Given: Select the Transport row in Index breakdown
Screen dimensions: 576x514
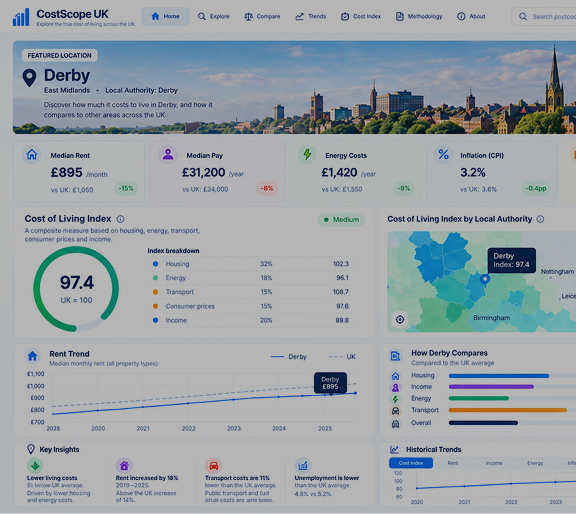Looking at the screenshot, I should click(x=251, y=292).
